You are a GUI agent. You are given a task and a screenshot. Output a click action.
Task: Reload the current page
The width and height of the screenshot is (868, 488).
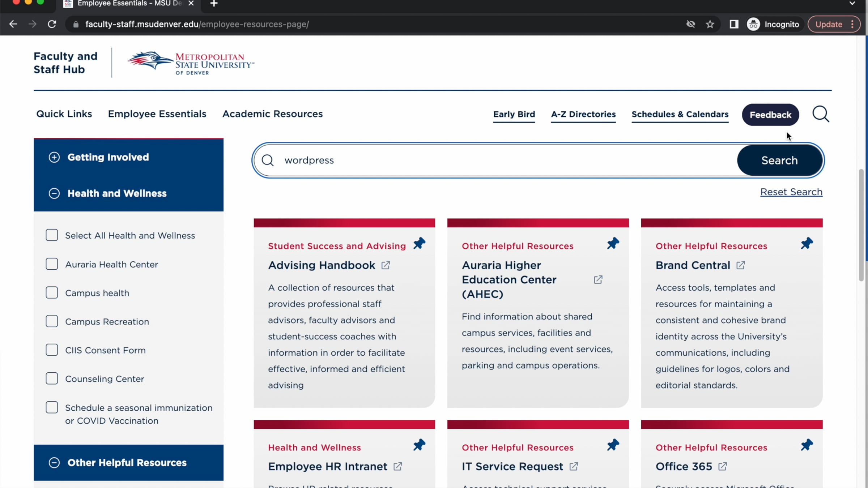tap(52, 24)
